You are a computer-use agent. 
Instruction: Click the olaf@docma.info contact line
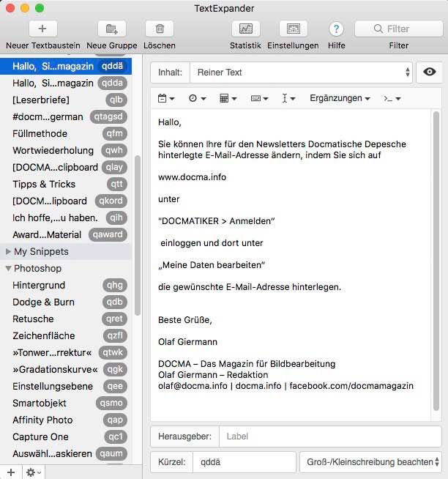click(x=285, y=386)
